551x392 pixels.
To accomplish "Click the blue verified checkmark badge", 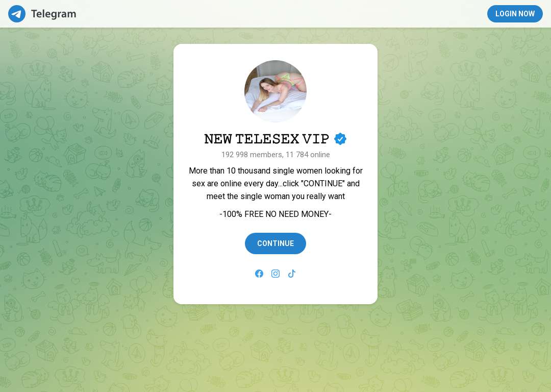I will coord(340,139).
